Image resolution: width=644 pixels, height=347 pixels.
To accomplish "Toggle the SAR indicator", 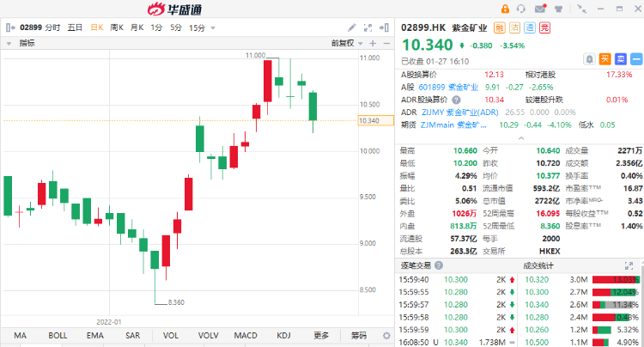I will pos(132,336).
